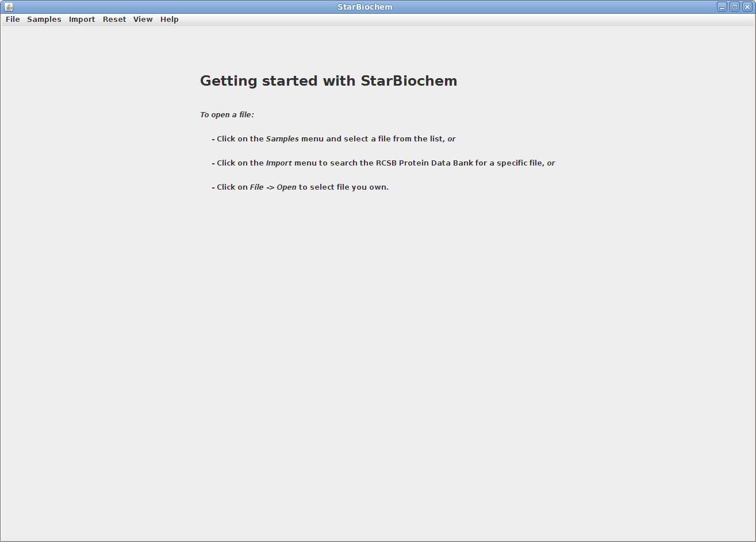
Task: Open the View menu
Action: [x=143, y=20]
